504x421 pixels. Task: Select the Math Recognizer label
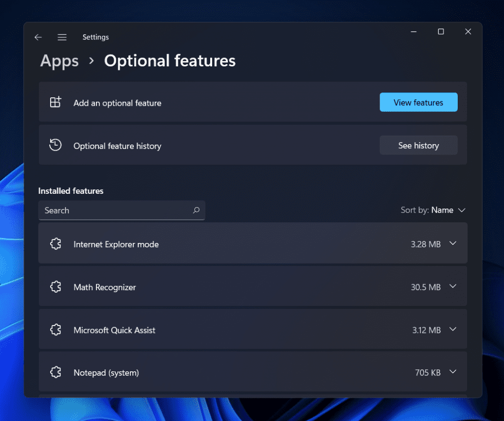pyautogui.click(x=105, y=287)
